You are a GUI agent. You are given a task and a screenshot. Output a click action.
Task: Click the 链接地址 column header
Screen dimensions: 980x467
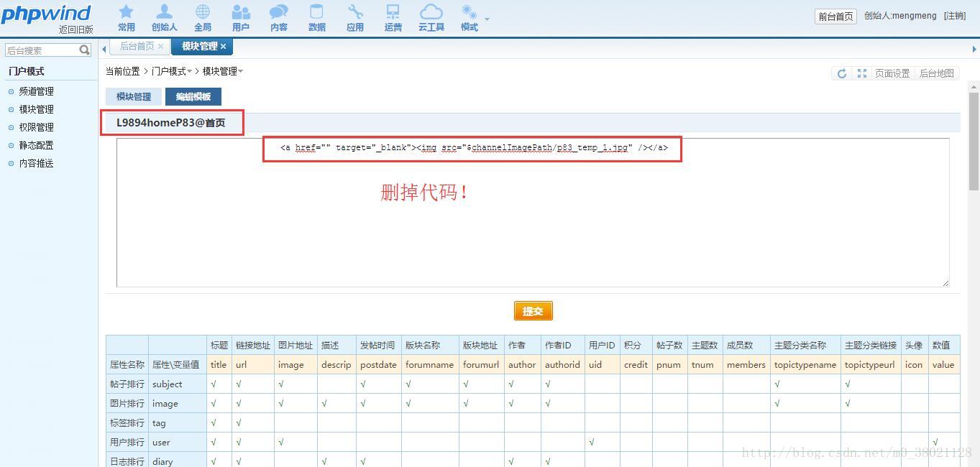click(x=253, y=346)
